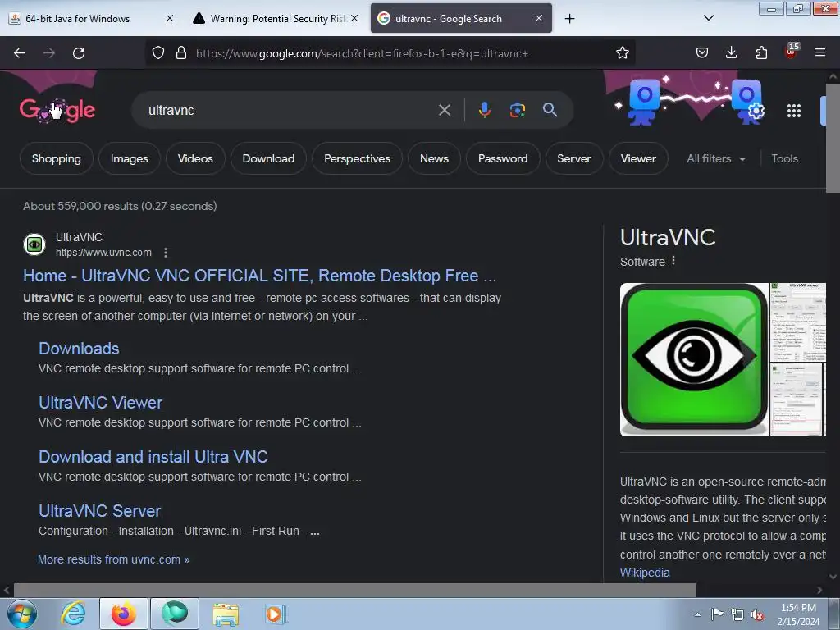The image size is (840, 630).
Task: Clear the search box text
Action: point(444,111)
